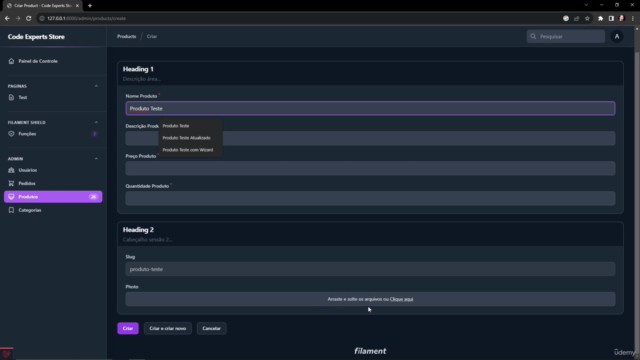Click the Code Experts Store brand

[36, 37]
